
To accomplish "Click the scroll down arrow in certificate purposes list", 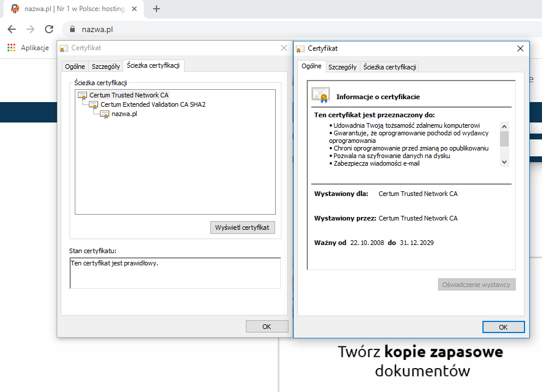I will pos(504,162).
